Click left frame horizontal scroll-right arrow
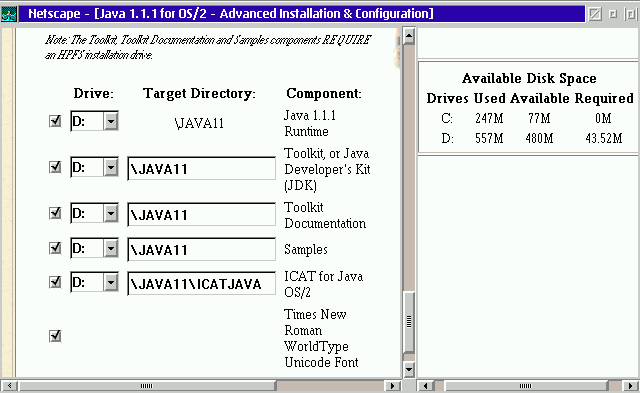 (393, 386)
